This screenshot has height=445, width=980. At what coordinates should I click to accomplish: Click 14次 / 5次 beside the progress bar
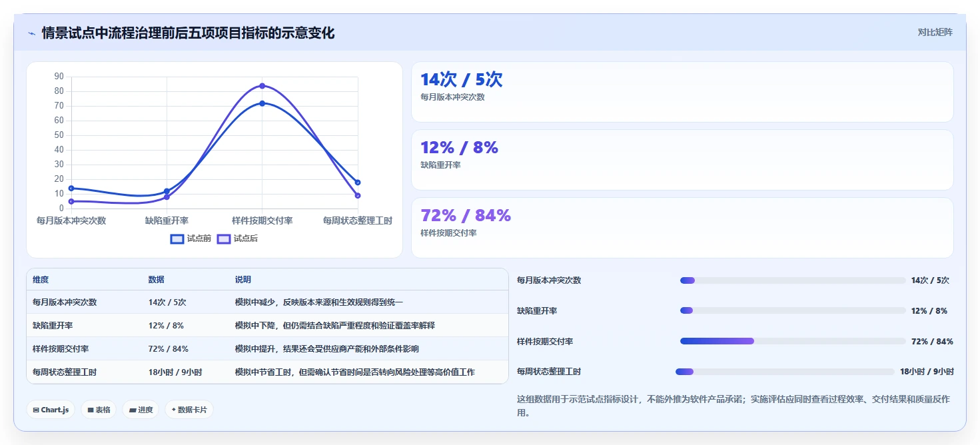click(x=930, y=280)
